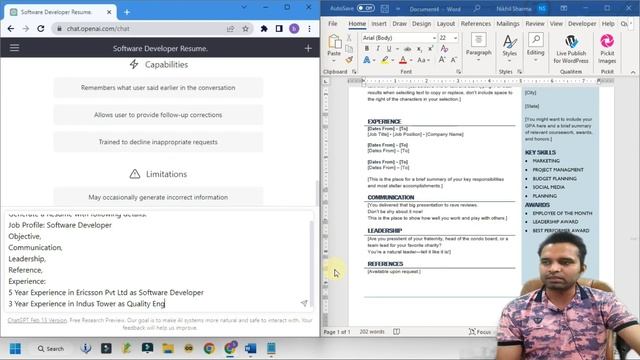The width and height of the screenshot is (640, 360).
Task: Open the File tab in Word
Action: pyautogui.click(x=333, y=24)
